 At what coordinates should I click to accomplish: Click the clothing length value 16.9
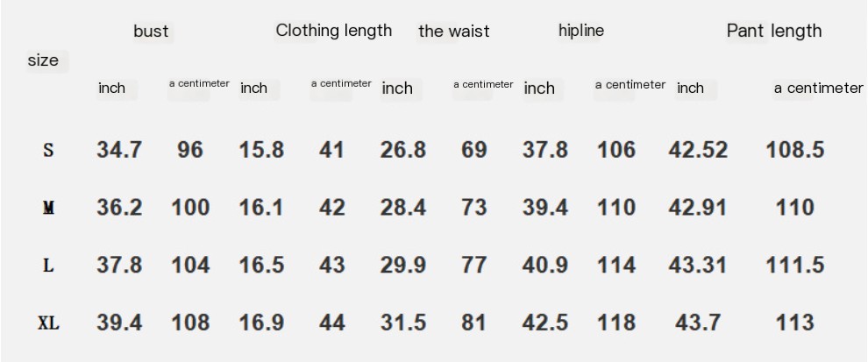pos(261,323)
